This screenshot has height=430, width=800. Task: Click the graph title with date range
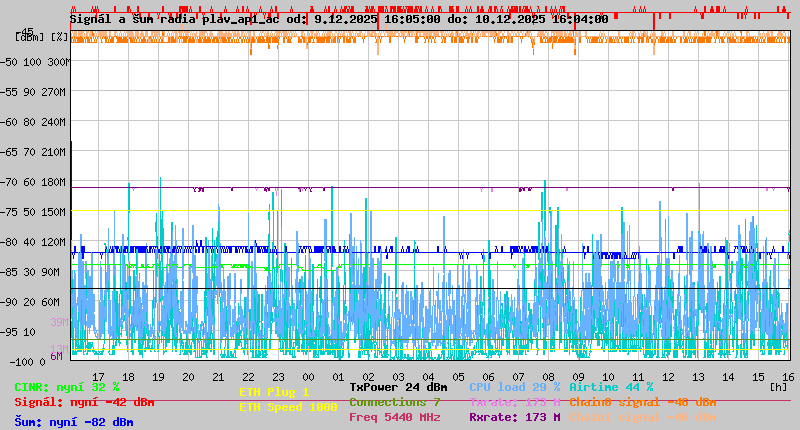(340, 19)
